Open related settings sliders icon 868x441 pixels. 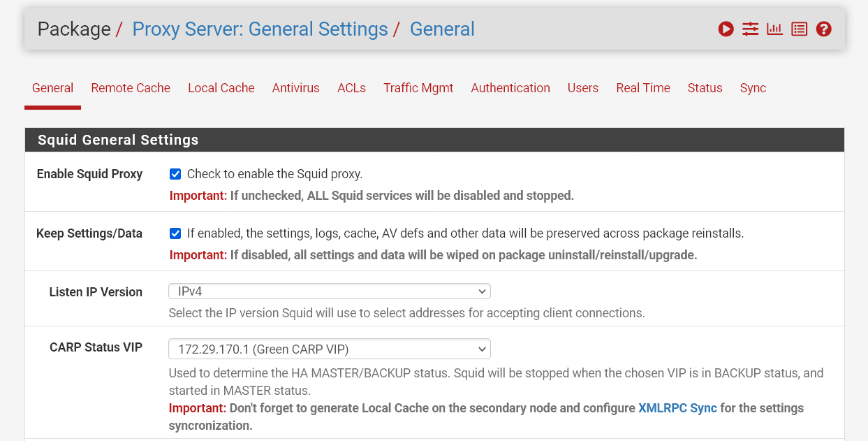tap(750, 29)
